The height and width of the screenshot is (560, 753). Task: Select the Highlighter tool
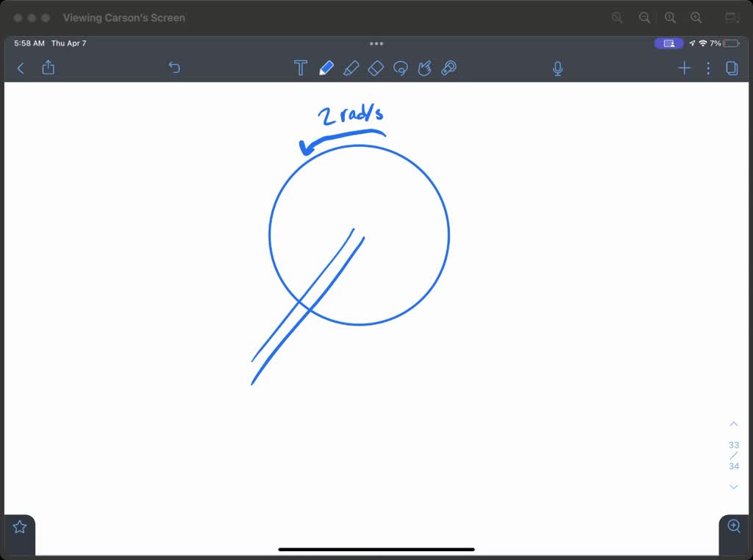351,68
